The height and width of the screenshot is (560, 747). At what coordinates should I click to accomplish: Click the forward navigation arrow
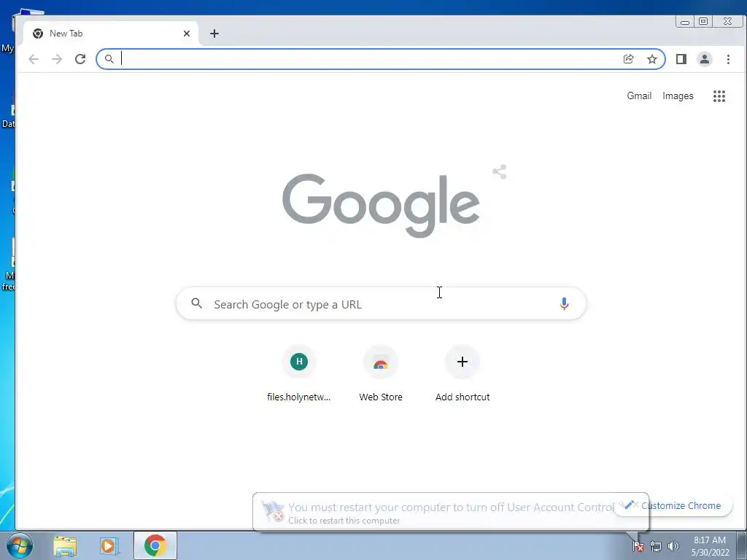point(57,59)
